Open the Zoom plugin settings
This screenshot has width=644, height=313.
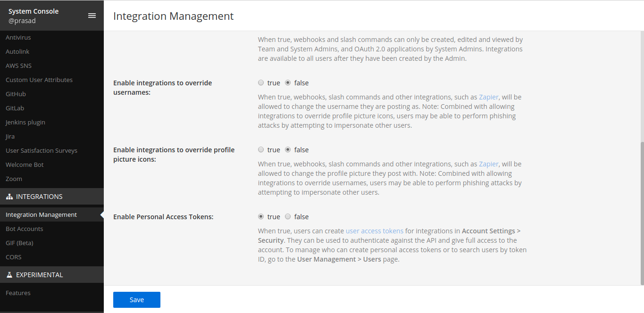[14, 179]
